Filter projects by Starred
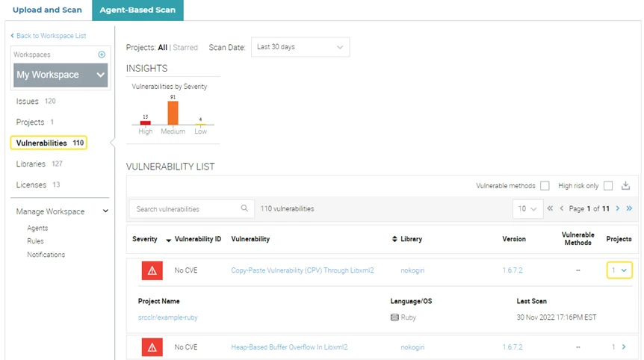 pyautogui.click(x=185, y=48)
